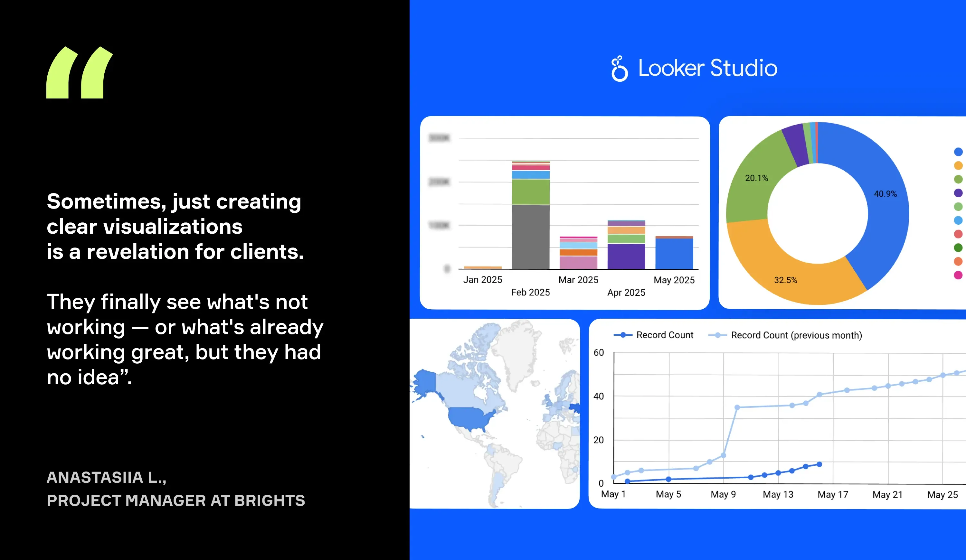Click the "May 9" line chart label
This screenshot has width=966, height=560.
pyautogui.click(x=723, y=494)
